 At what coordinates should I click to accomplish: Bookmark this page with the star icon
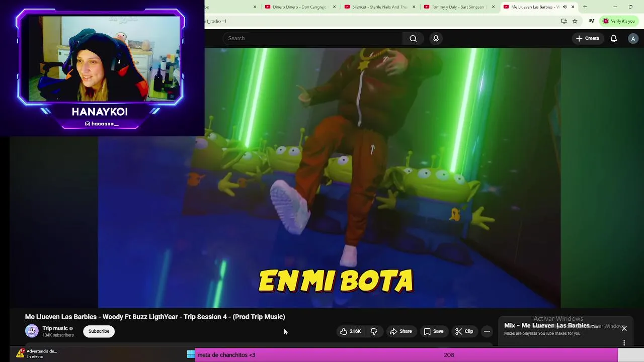pos(575,21)
